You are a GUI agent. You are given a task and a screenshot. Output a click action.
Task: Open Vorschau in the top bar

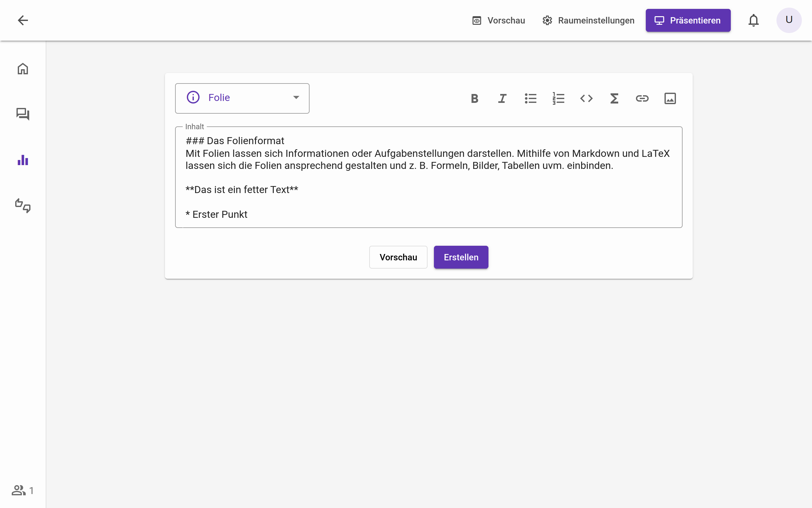498,21
